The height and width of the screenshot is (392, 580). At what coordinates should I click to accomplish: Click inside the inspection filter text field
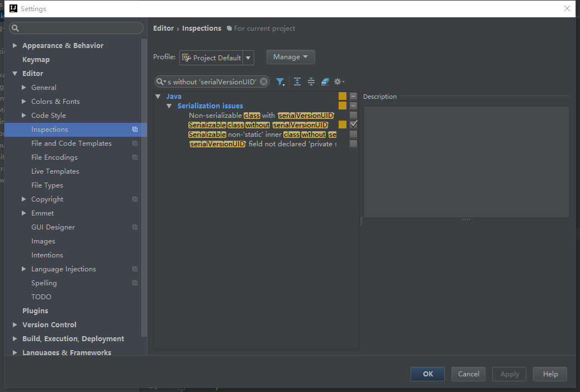(x=212, y=82)
